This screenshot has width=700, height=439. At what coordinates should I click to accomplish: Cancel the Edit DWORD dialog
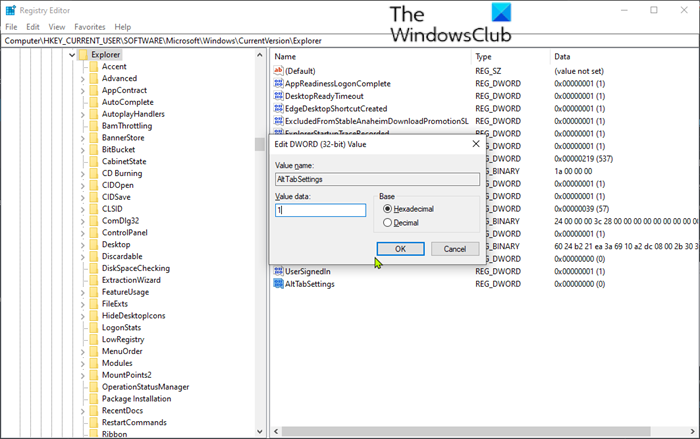click(x=455, y=249)
